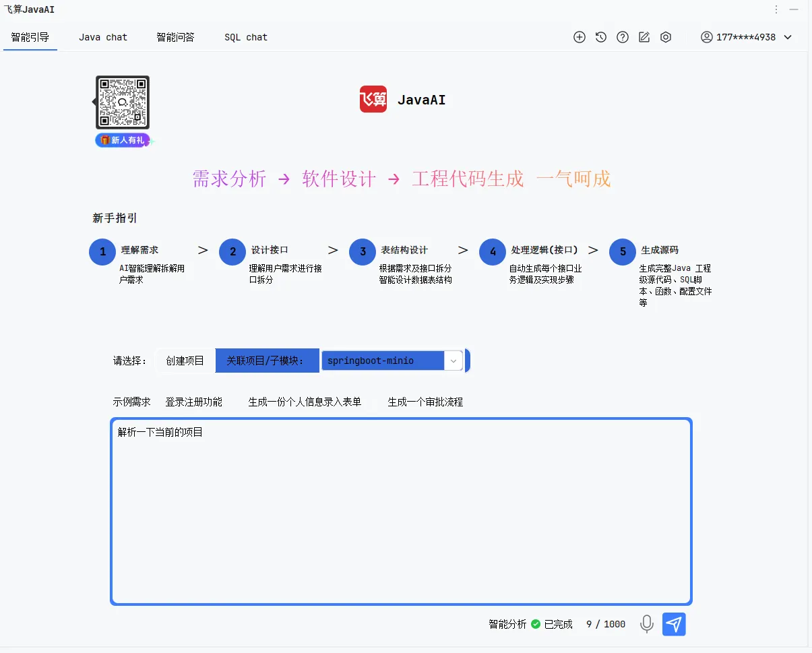812x653 pixels.
Task: Switch to the 智能引导 tab
Action: [30, 37]
